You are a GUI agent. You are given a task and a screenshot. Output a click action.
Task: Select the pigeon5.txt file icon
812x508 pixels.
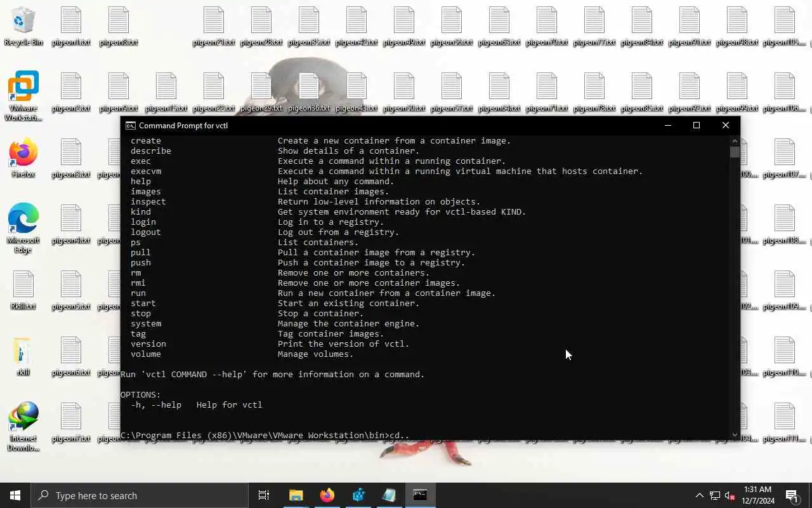click(x=71, y=291)
